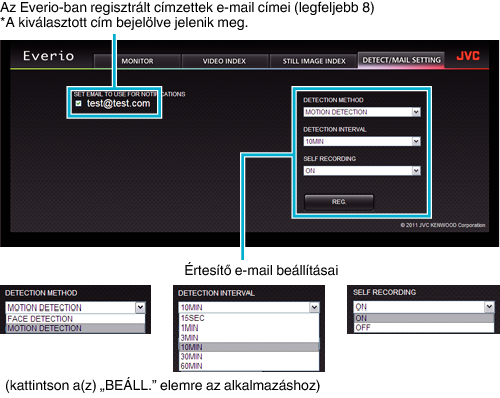Viewport: 500px width, 398px height.
Task: Click the JVC logo icon
Action: 468,56
